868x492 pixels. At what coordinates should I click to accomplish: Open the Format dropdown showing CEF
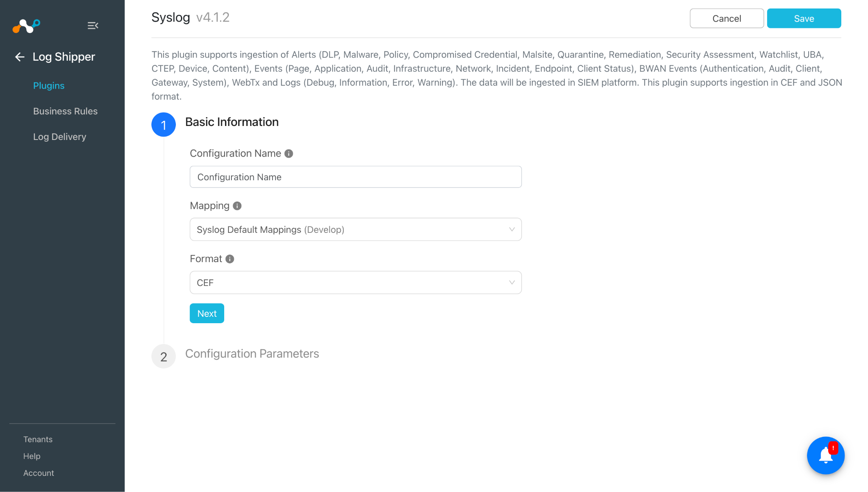pyautogui.click(x=356, y=282)
